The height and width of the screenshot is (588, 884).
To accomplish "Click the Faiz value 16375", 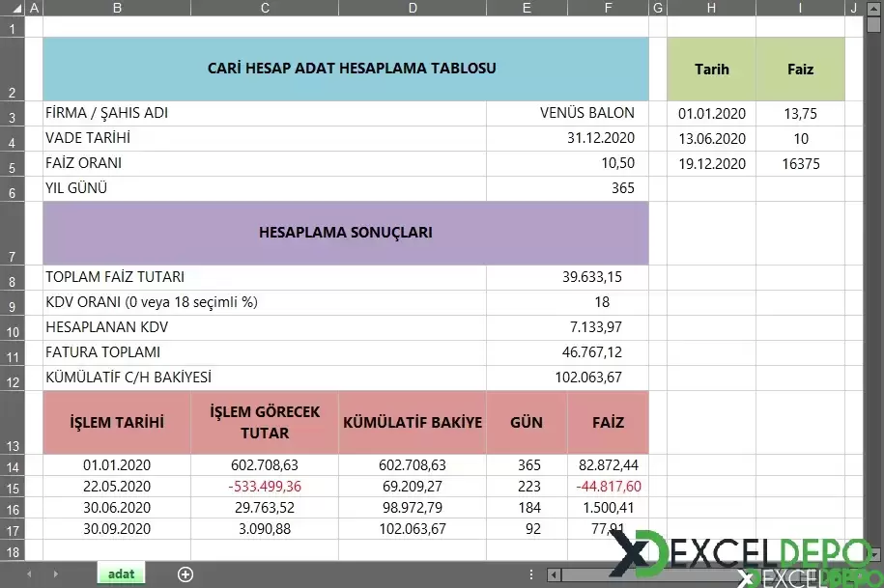I will pyautogui.click(x=800, y=164).
